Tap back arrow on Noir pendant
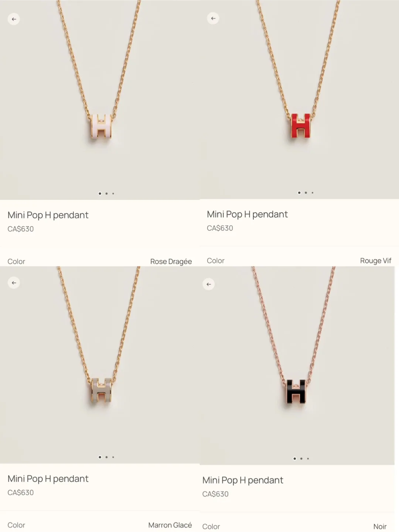The image size is (399, 532). pyautogui.click(x=209, y=284)
